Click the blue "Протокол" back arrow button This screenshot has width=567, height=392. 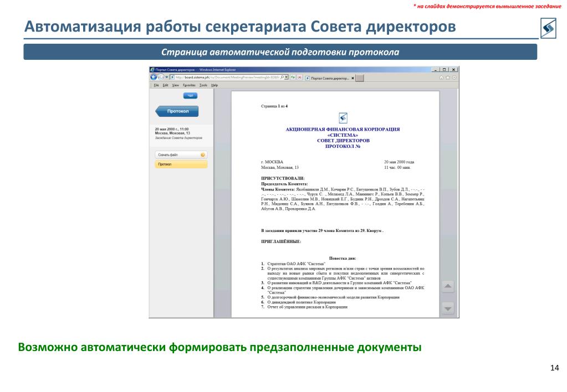click(x=177, y=111)
